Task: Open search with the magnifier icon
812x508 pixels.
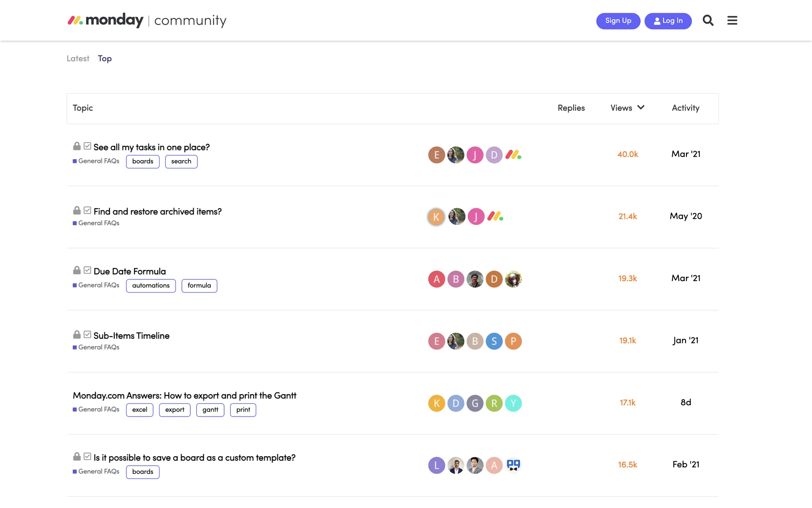Action: (708, 20)
